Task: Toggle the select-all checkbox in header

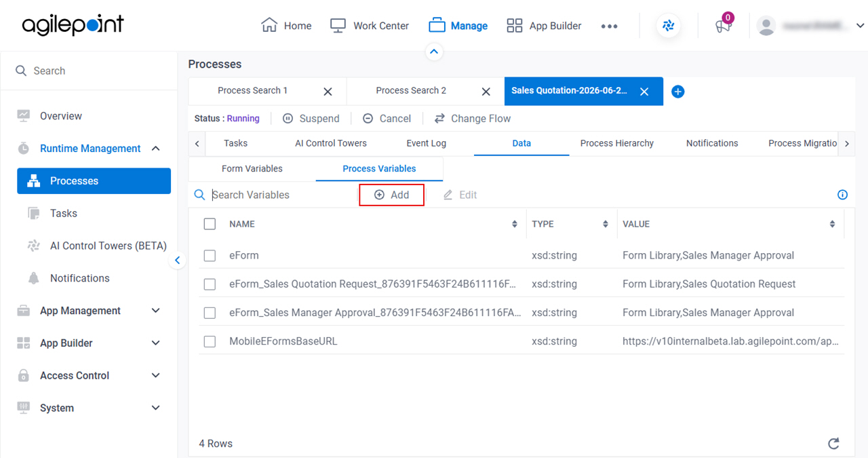Action: (x=210, y=224)
